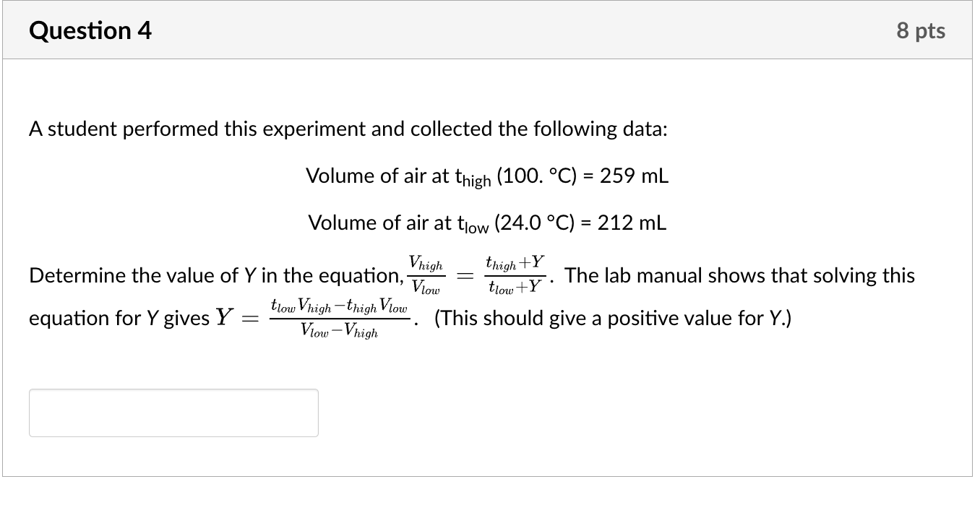Select the Question 4 header text
The height and width of the screenshot is (513, 980).
point(90,30)
